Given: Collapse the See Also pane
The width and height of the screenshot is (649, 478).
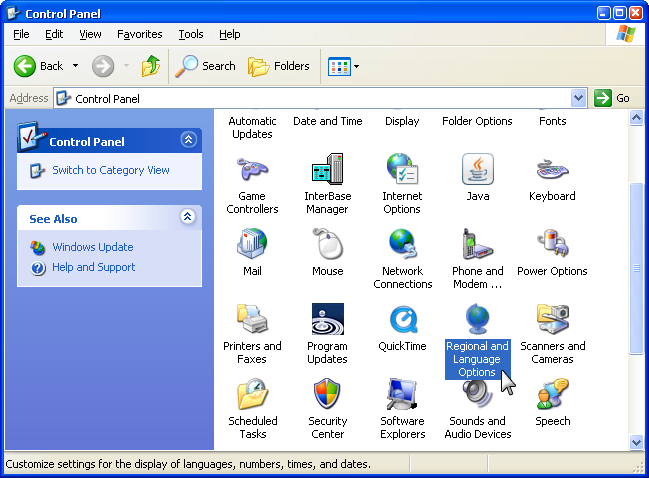Looking at the screenshot, I should tap(187, 216).
